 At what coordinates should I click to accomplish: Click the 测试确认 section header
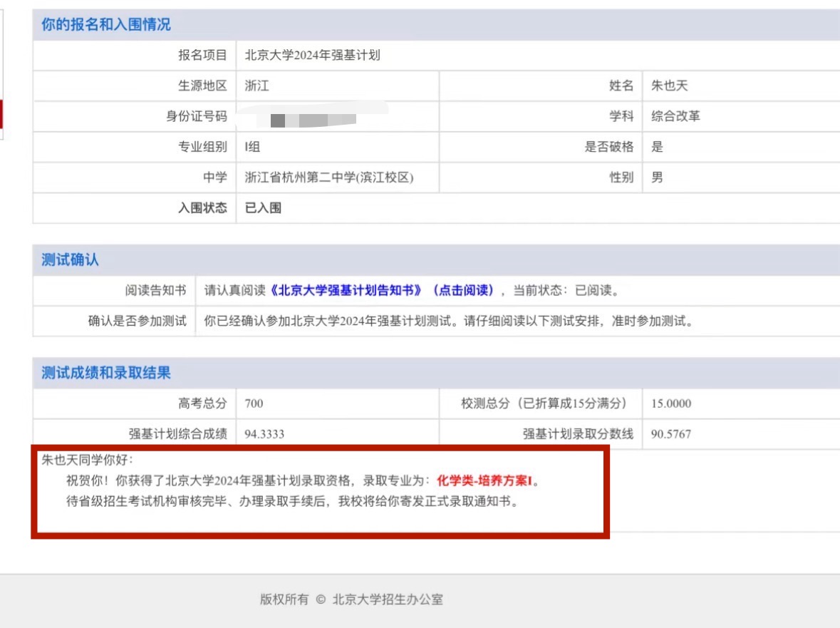point(70,260)
